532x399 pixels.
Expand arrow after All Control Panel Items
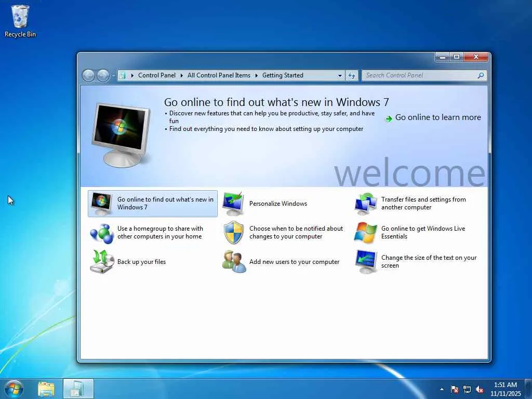(x=257, y=75)
